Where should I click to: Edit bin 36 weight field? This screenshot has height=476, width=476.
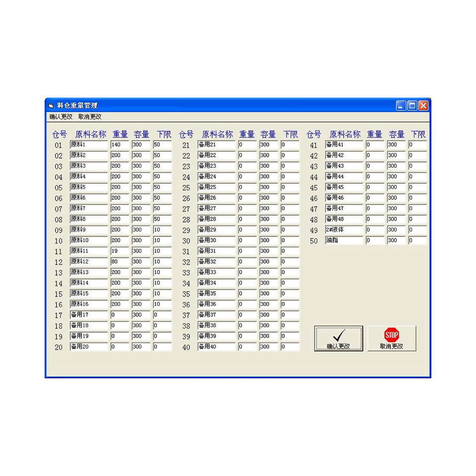(247, 304)
